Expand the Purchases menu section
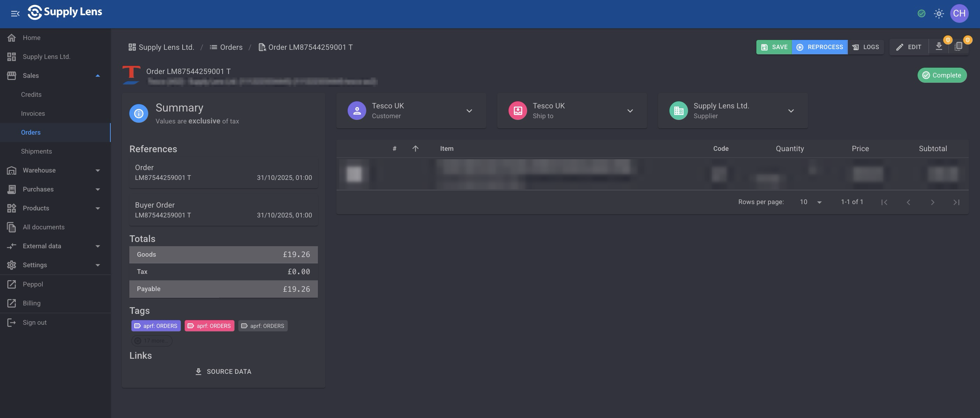This screenshot has width=980, height=418. click(x=55, y=189)
